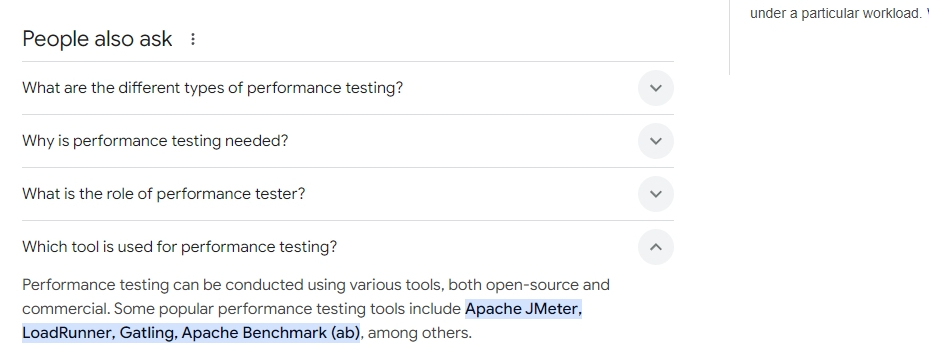The image size is (929, 362).
Task: Collapse the Which tool is used answer chevron
Action: pyautogui.click(x=656, y=247)
